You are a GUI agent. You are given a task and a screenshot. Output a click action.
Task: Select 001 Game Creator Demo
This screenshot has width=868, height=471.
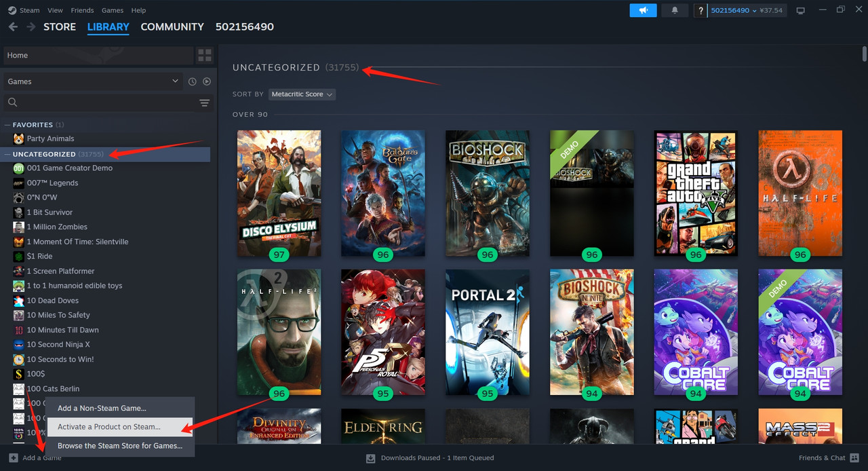click(x=69, y=168)
